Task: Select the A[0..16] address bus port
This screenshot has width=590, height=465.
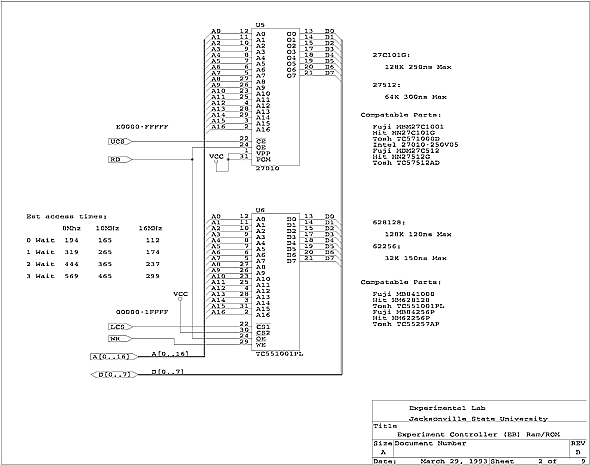Action: click(114, 356)
